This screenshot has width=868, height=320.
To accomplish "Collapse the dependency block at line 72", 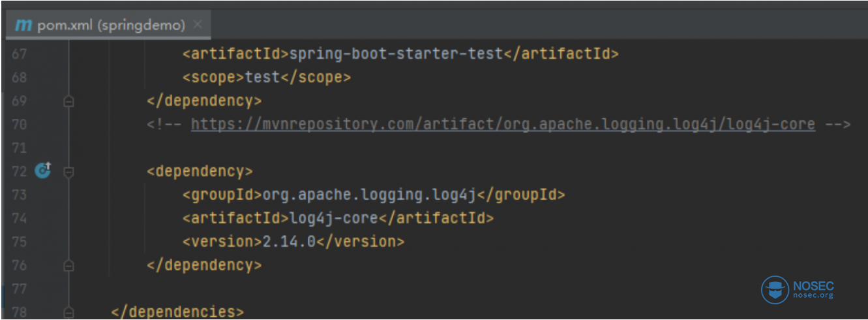I will (68, 172).
